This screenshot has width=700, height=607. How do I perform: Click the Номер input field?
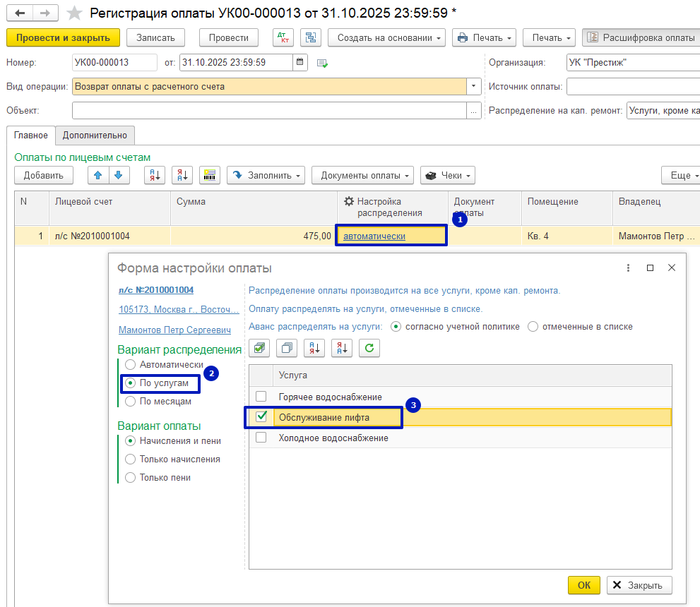pyautogui.click(x=114, y=63)
